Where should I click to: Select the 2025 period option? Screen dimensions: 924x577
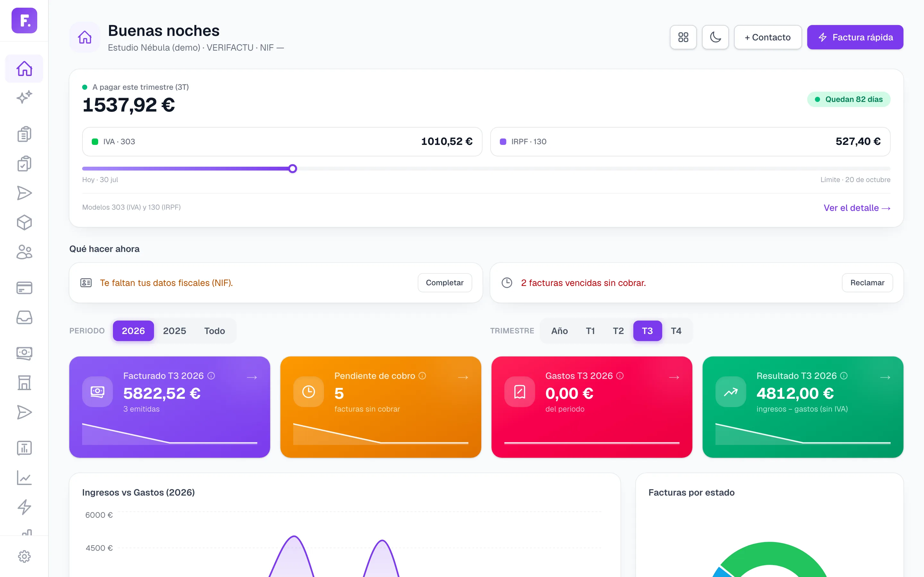(175, 331)
